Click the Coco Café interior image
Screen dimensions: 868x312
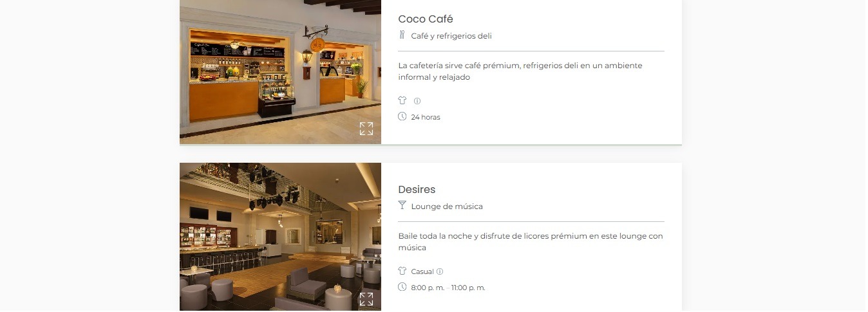click(x=280, y=72)
